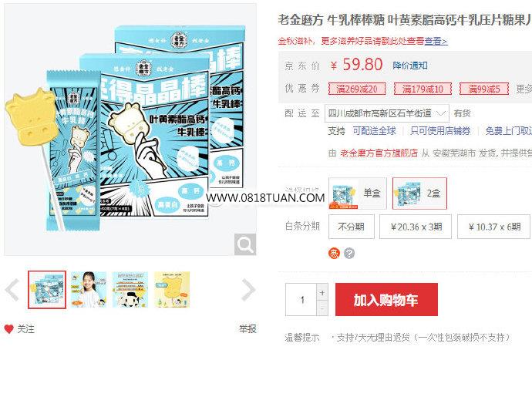The width and height of the screenshot is (532, 397).
Task: Decrease quantity with minus button
Action: [322, 308]
